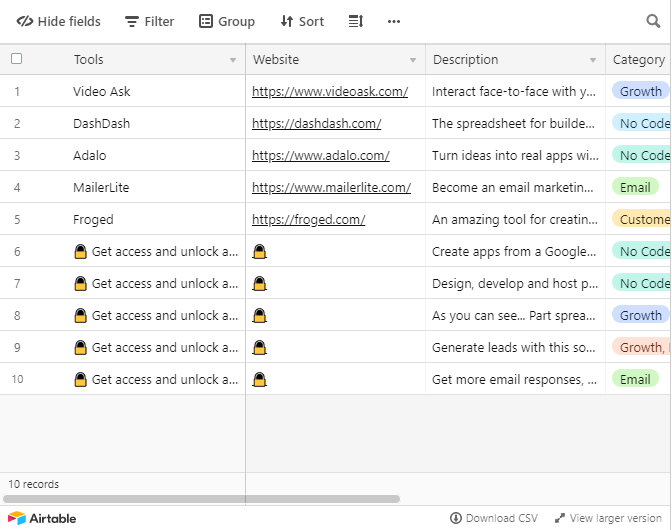Image resolution: width=672 pixels, height=530 pixels.
Task: Expand the Tools column dropdown arrow
Action: point(233,60)
